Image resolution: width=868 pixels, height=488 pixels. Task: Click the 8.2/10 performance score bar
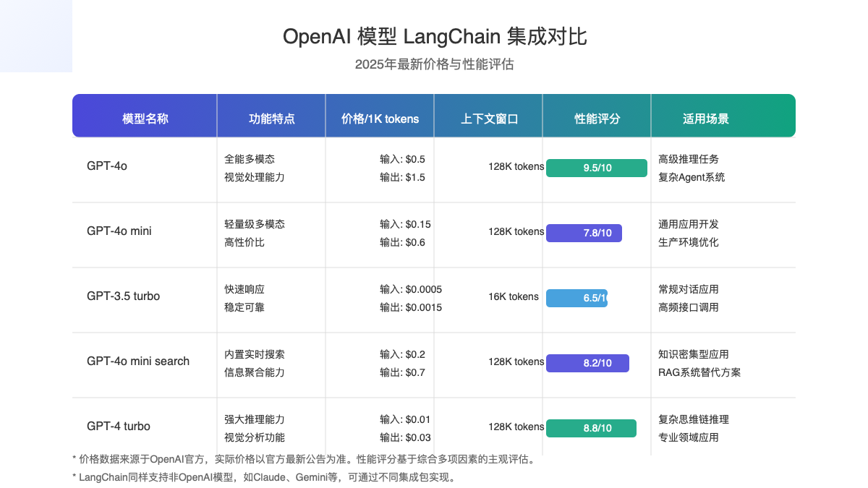pyautogui.click(x=587, y=363)
